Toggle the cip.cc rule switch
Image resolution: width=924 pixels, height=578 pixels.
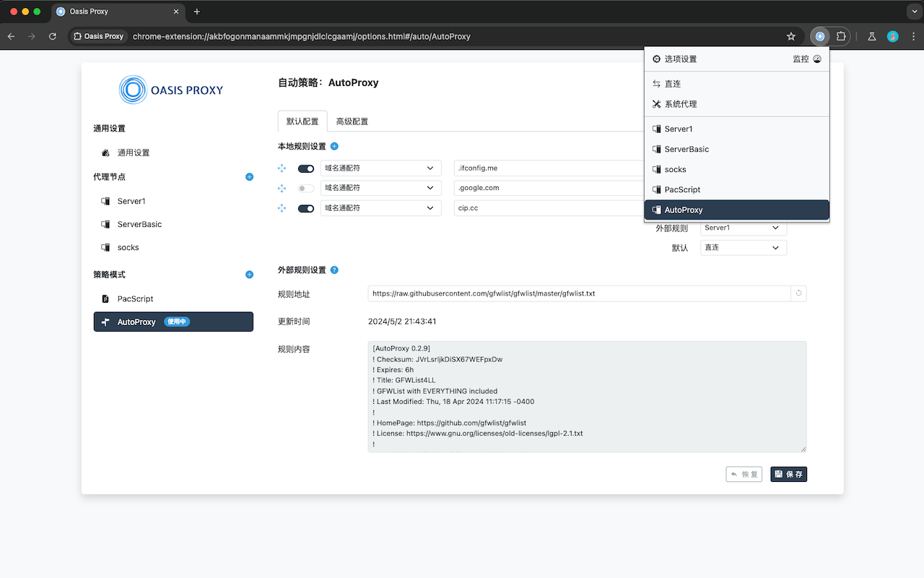306,208
